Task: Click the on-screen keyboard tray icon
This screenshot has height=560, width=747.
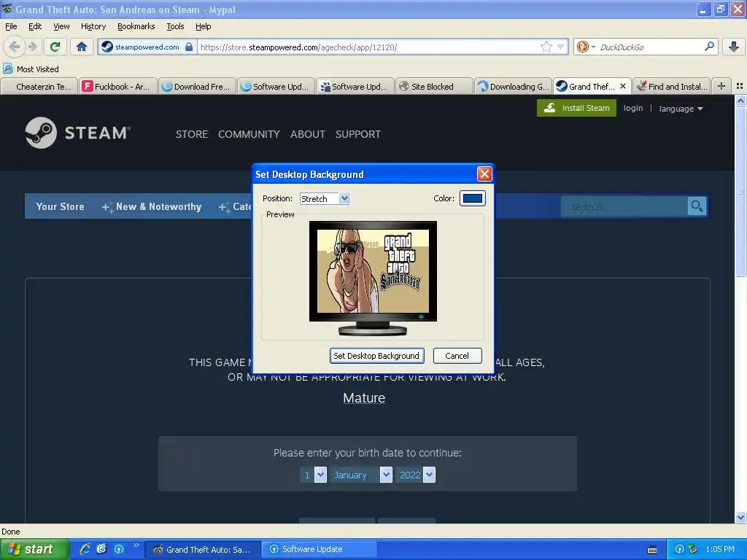Action: [652, 550]
